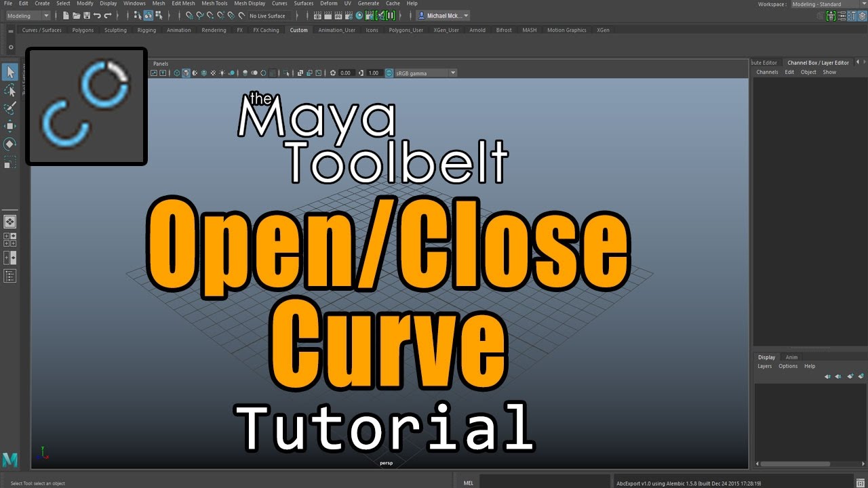Redo the last action arrow icon
The height and width of the screenshot is (488, 868).
(x=107, y=16)
